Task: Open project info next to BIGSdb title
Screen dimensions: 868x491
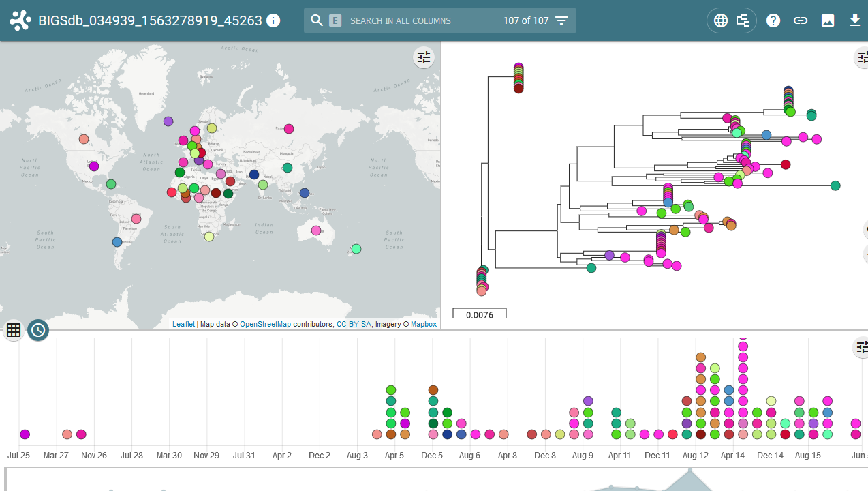Action: coord(273,20)
